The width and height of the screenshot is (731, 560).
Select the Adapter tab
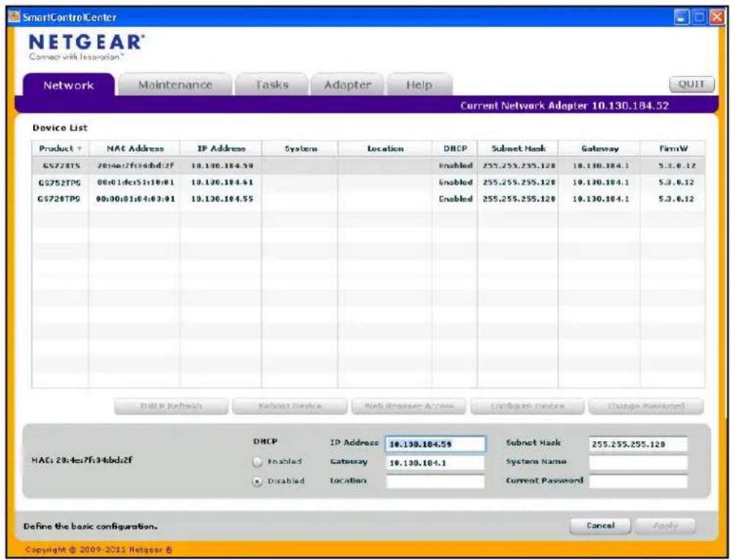tap(347, 85)
